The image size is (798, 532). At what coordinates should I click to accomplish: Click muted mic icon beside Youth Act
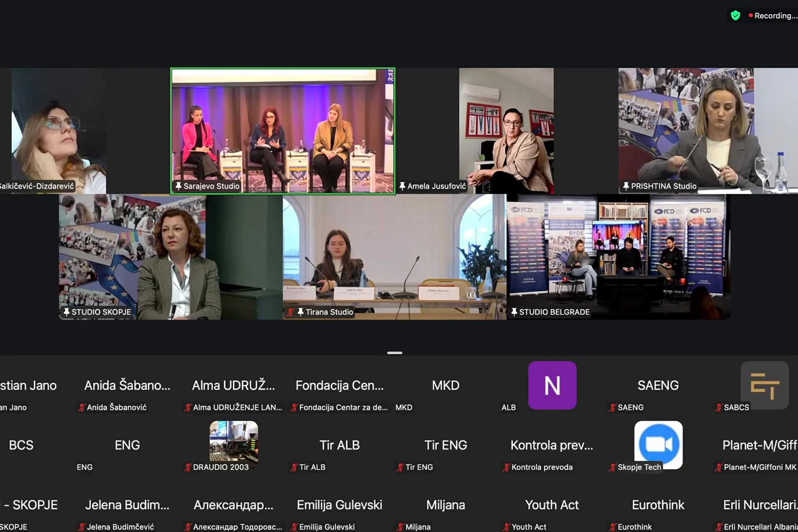click(506, 527)
